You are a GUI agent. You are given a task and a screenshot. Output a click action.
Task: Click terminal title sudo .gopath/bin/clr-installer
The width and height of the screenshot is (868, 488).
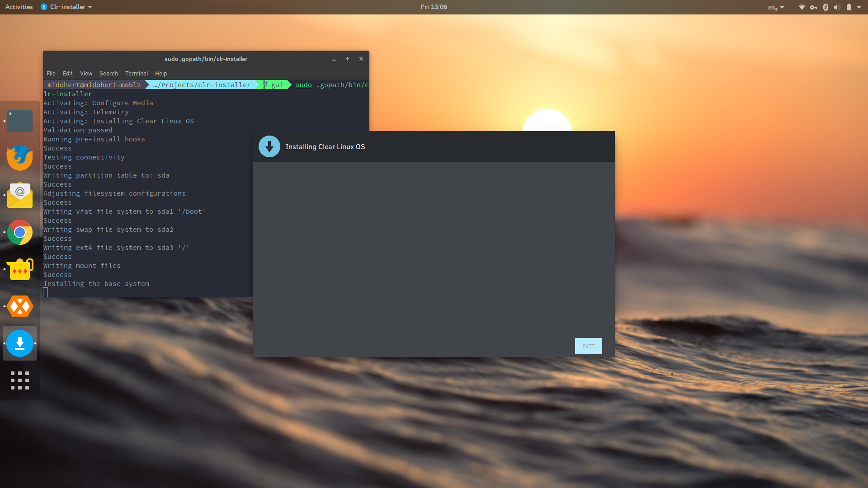click(206, 59)
